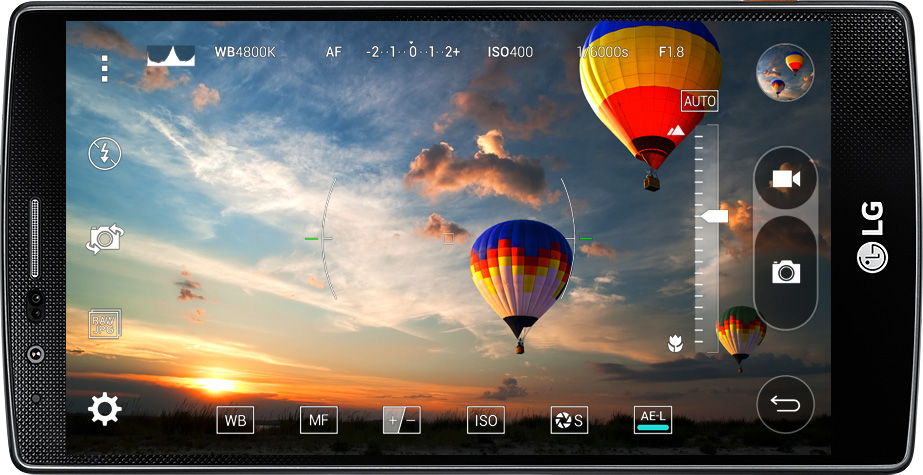Viewport: 923px width, 475px height.
Task: Select the MF manual focus control
Action: point(319,421)
